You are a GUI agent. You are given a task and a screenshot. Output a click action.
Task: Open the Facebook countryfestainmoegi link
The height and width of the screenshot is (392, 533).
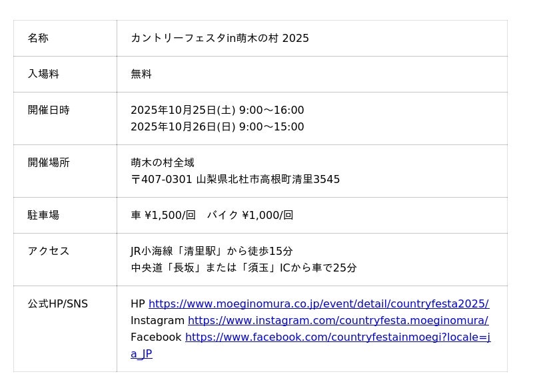click(337, 337)
